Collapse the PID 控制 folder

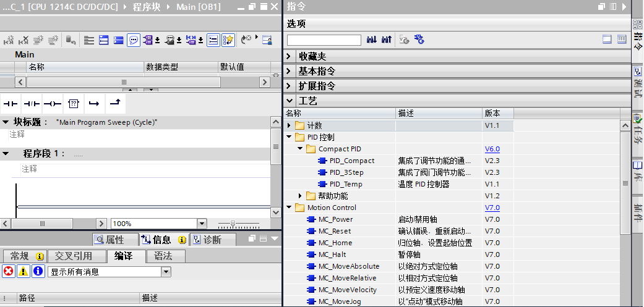[x=289, y=137]
